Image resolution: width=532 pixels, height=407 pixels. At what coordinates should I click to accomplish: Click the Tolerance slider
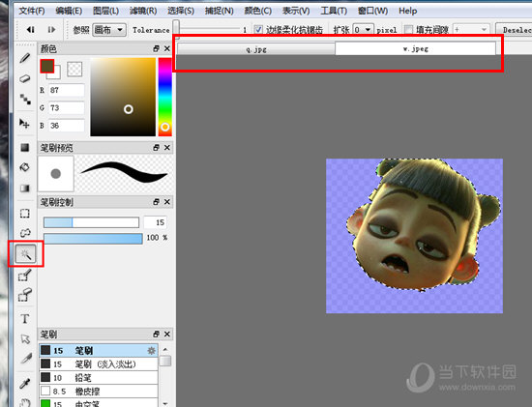point(208,30)
